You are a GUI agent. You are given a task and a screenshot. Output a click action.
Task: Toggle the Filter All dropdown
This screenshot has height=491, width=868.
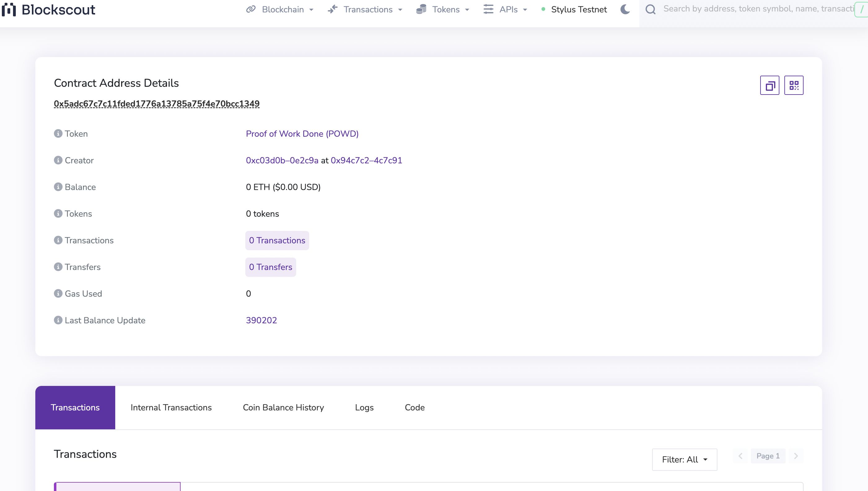[x=684, y=459]
